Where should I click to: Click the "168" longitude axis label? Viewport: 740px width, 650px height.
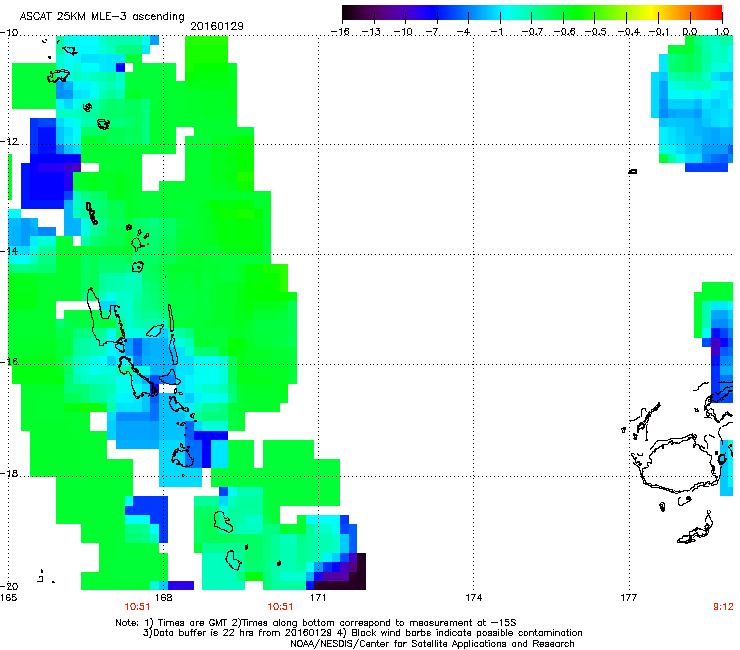(x=163, y=598)
